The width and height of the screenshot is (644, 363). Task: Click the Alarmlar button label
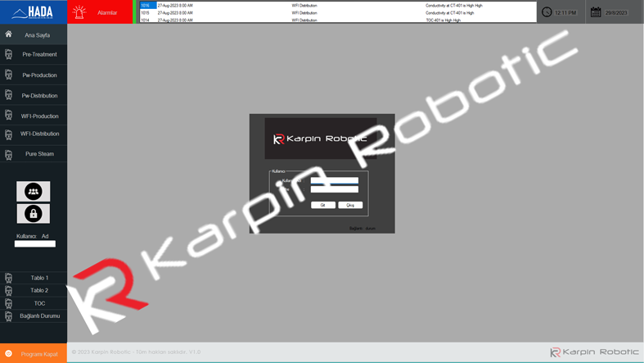tap(107, 13)
